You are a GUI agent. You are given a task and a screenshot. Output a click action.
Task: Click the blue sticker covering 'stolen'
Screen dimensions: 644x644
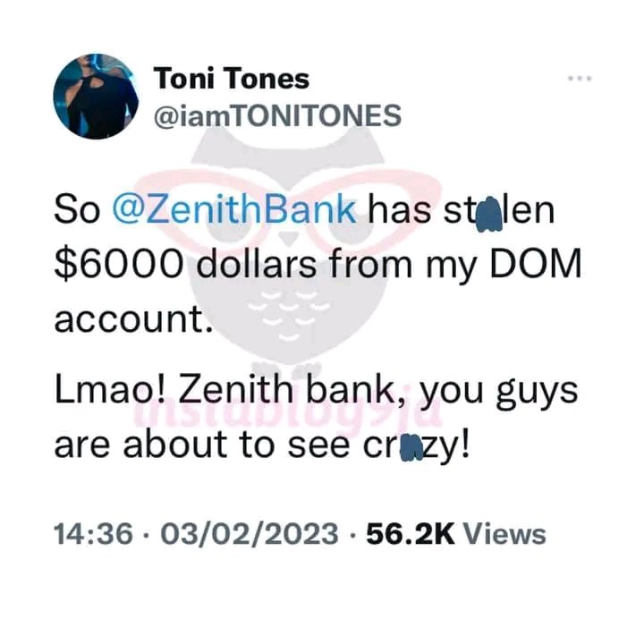[488, 214]
